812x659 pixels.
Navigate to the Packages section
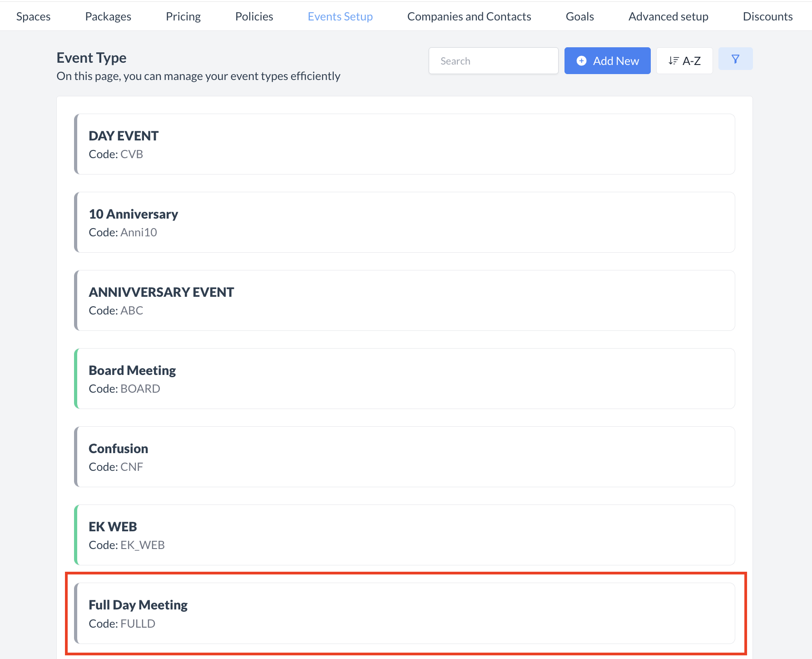[108, 16]
